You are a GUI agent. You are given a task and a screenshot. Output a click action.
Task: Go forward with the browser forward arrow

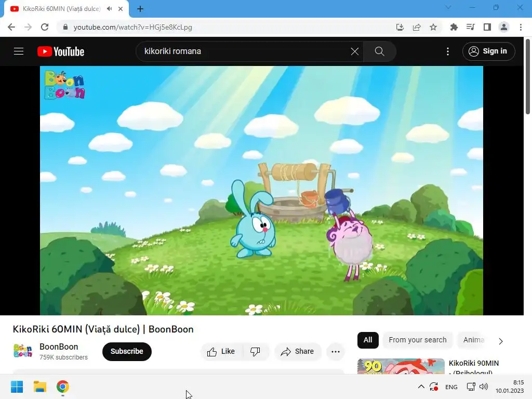tap(28, 27)
